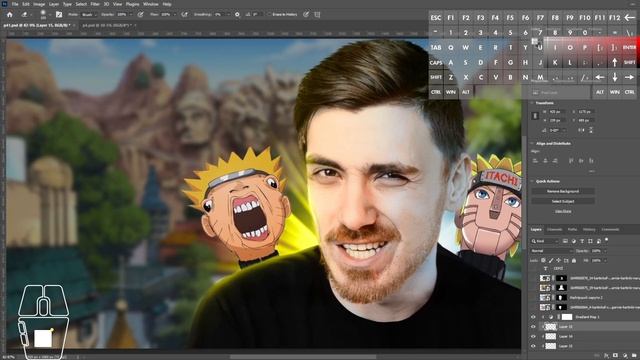Align horizontal centers icon in Properties
The width and height of the screenshot is (640, 360).
[545, 161]
